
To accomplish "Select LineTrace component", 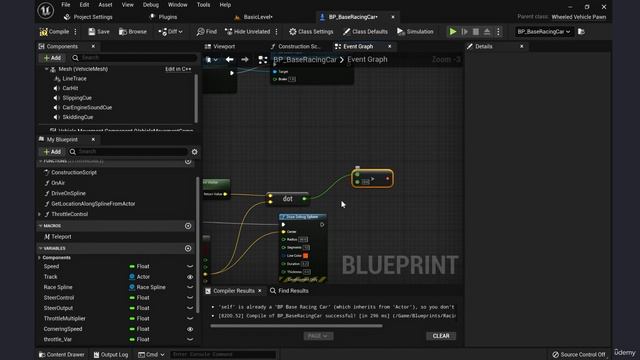I will tap(74, 78).
